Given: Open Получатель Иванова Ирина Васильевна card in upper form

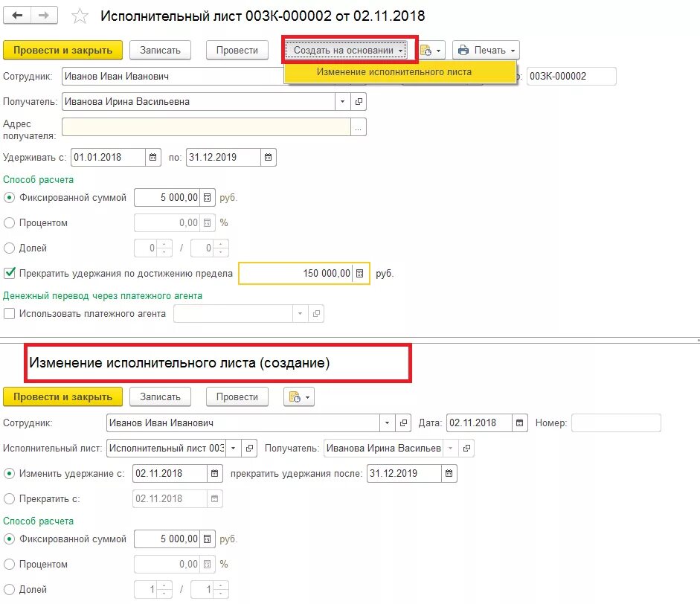Looking at the screenshot, I should 359,102.
